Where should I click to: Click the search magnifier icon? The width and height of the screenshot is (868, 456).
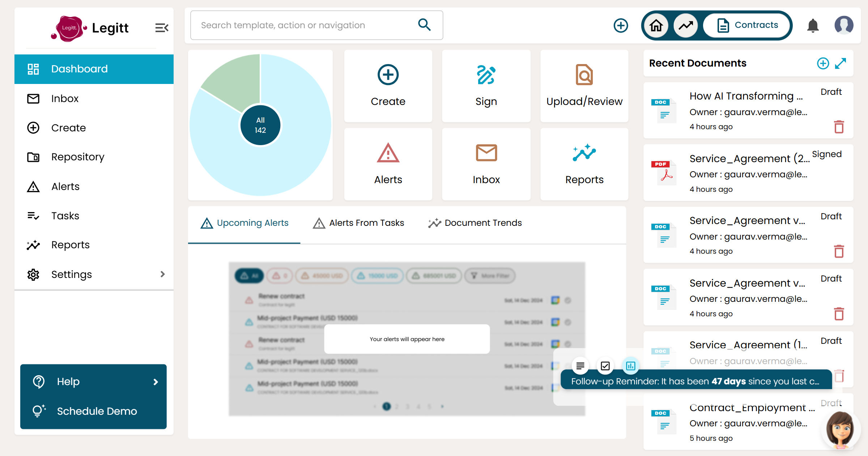[424, 25]
